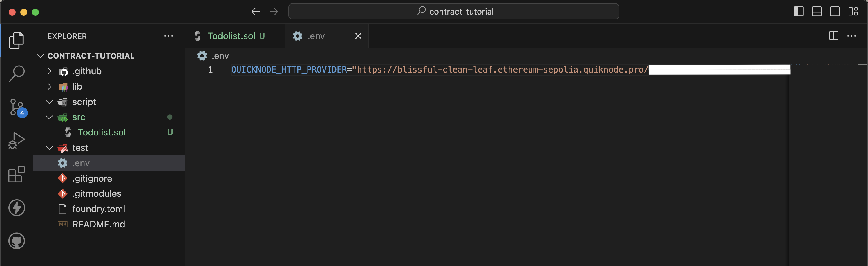Viewport: 868px width, 266px height.
Task: Expand the .github folder
Action: click(87, 71)
